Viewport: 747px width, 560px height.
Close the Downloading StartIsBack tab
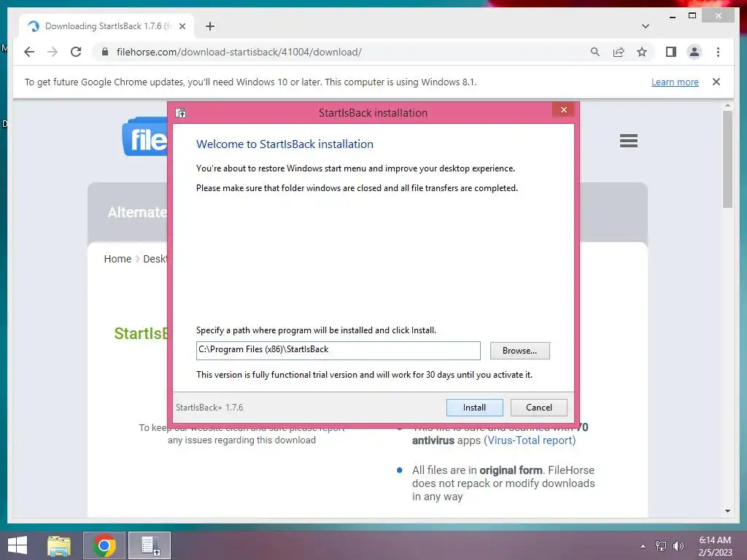click(x=182, y=26)
